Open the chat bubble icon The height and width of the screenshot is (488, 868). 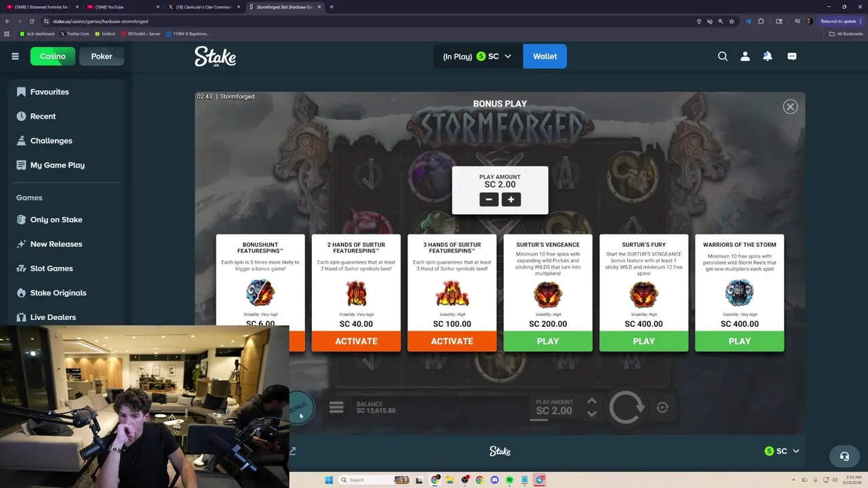[x=792, y=56]
